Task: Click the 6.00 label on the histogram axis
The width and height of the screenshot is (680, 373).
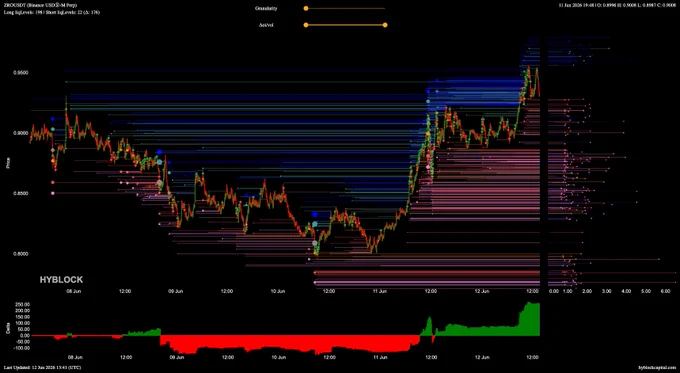Action: 666,291
